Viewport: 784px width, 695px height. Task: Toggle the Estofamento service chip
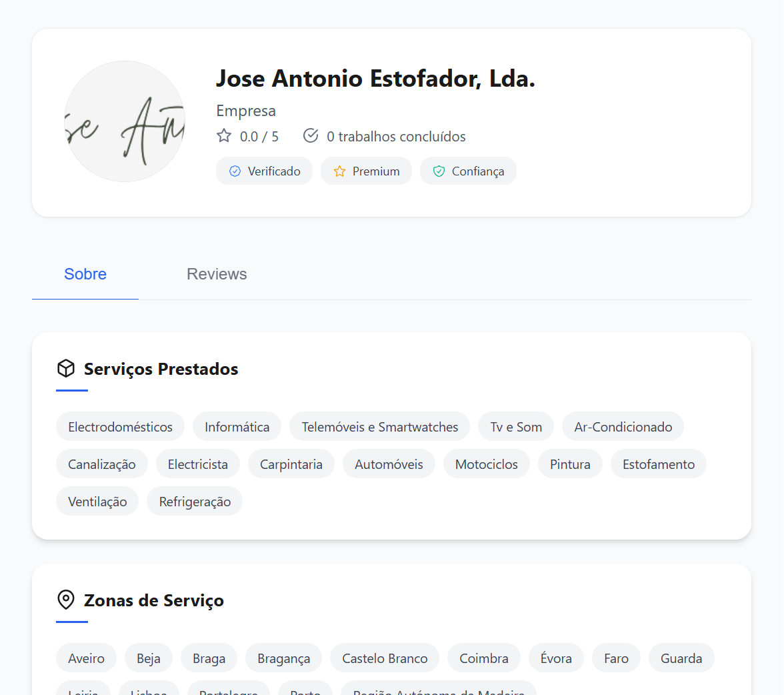click(658, 464)
